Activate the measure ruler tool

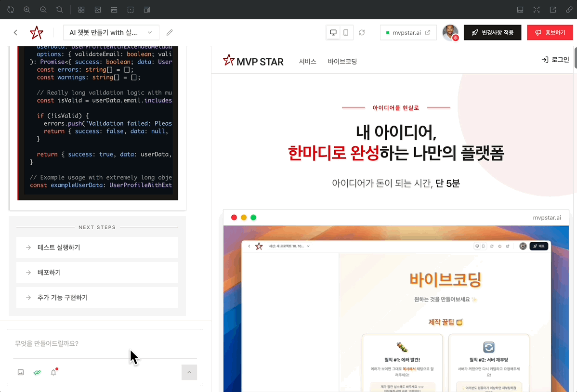(x=115, y=9)
